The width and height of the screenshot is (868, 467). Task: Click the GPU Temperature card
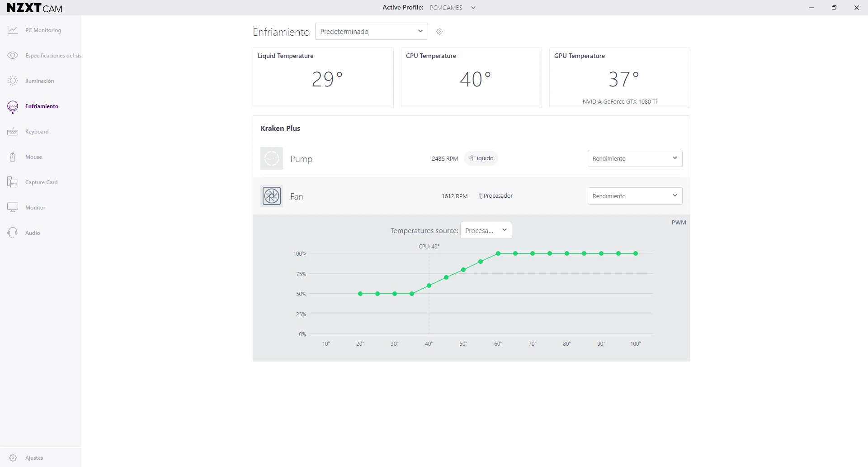(x=620, y=78)
